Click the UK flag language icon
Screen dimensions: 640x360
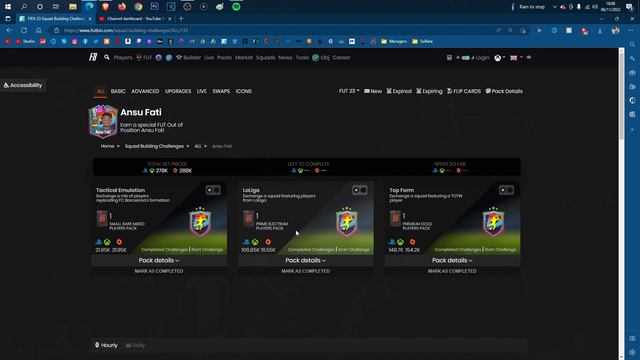[514, 58]
